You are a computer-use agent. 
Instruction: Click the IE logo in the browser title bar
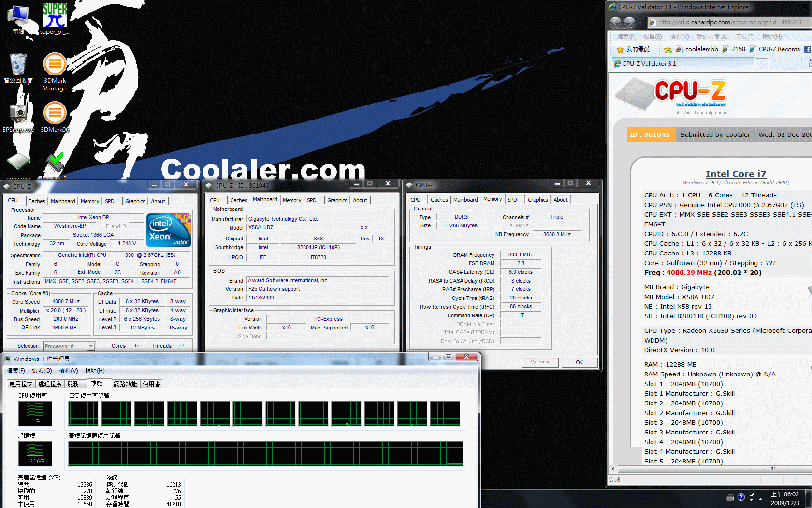coord(612,7)
